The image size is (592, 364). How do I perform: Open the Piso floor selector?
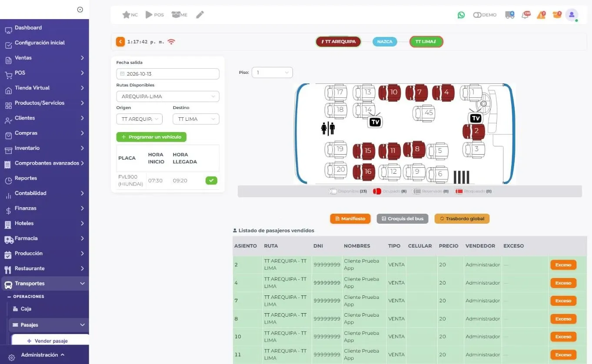pyautogui.click(x=272, y=73)
